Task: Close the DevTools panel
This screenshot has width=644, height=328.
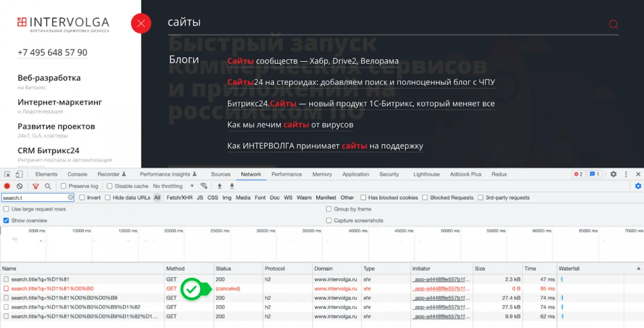Action: (638, 174)
